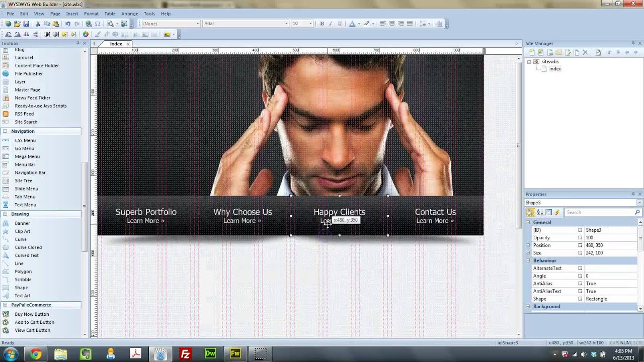644x362 pixels.
Task: Insert symbol using Omega icon
Action: click(98, 24)
